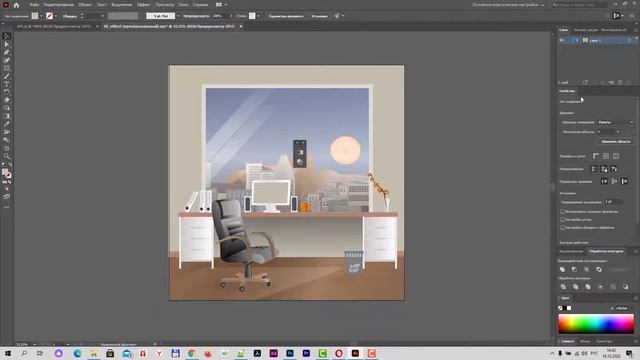Pick a color from the spectrum bar
The width and height of the screenshot is (640, 360).
(x=596, y=324)
